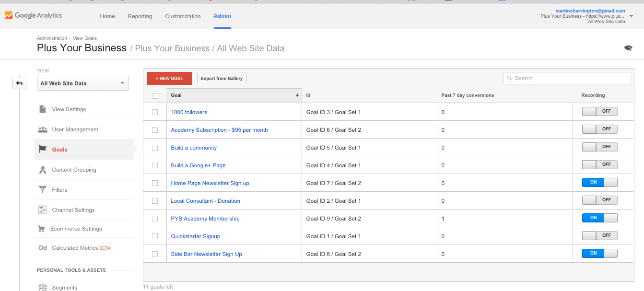644x291 pixels.
Task: Click the goals Search input field
Action: [x=567, y=78]
